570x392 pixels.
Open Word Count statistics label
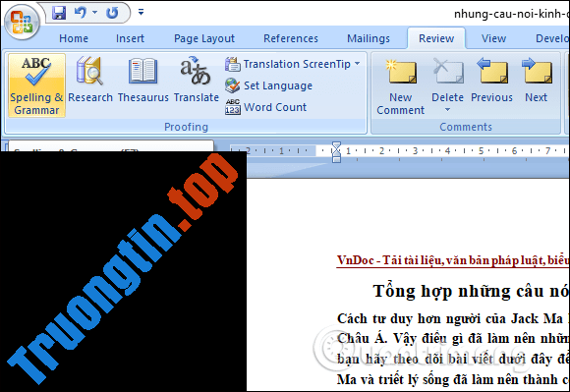tap(275, 107)
